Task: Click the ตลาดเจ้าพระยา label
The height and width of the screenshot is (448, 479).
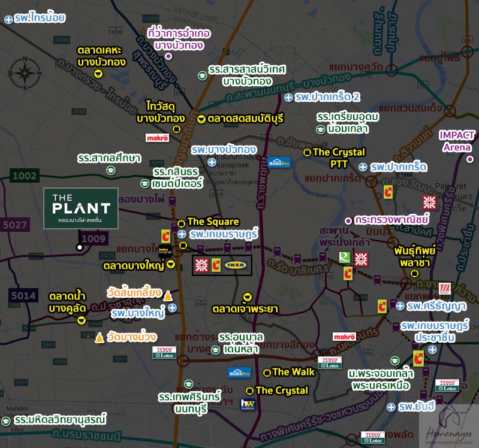Action: point(245,309)
